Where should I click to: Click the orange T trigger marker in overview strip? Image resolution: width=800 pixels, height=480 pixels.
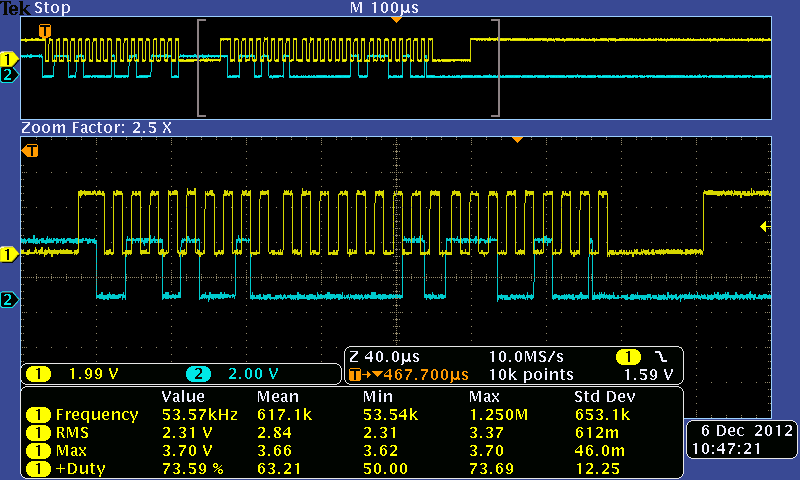(45, 31)
